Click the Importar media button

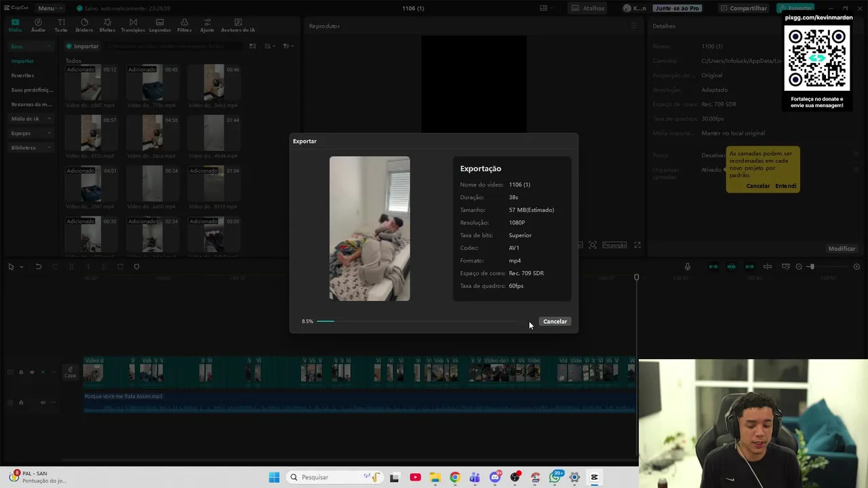coord(83,46)
